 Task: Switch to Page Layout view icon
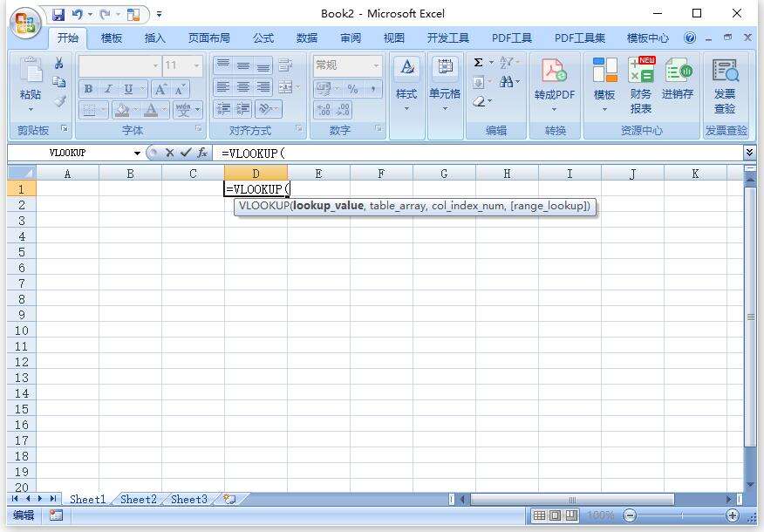(556, 515)
